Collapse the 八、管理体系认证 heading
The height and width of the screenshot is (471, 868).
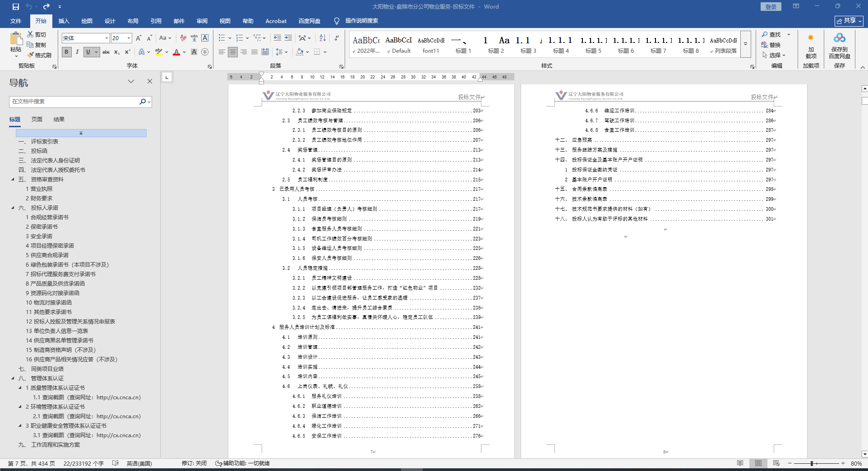[13, 379]
